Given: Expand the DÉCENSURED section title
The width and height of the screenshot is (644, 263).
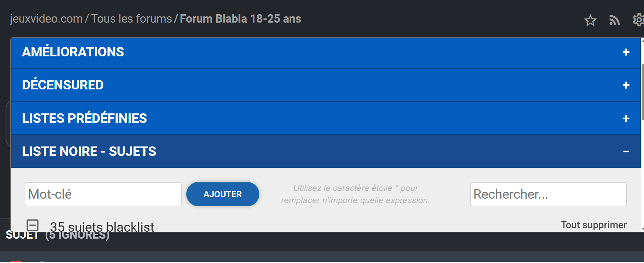Looking at the screenshot, I should point(63,85).
